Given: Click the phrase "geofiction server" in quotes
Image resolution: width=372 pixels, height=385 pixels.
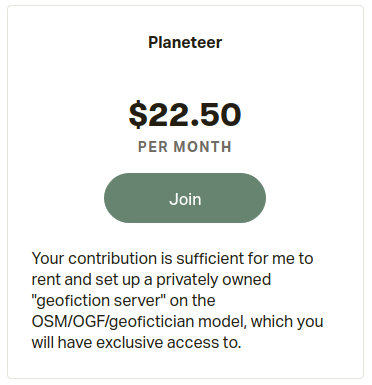Looking at the screenshot, I should (x=99, y=301).
